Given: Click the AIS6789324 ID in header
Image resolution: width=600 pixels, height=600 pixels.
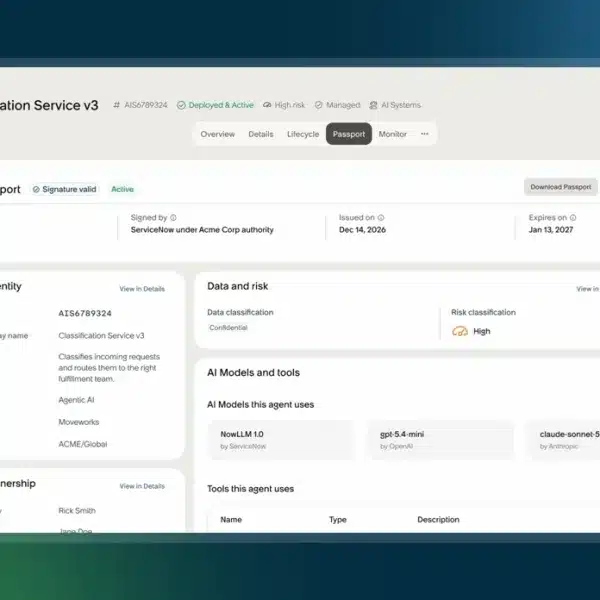Looking at the screenshot, I should coord(146,105).
